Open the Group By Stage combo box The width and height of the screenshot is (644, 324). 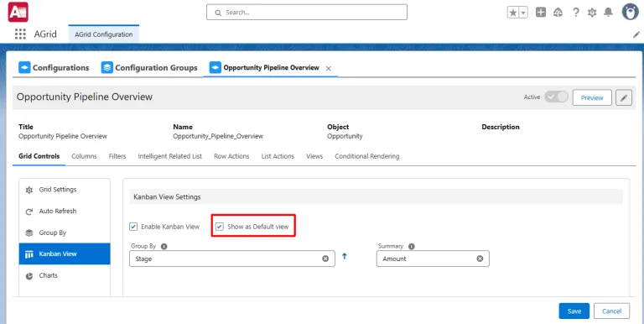[232, 259]
